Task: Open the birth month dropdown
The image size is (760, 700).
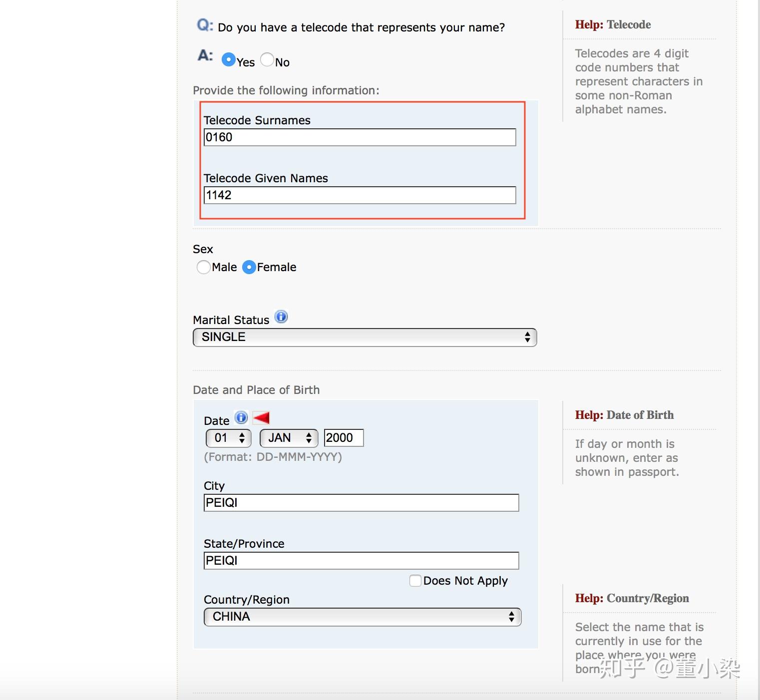Action: click(289, 438)
